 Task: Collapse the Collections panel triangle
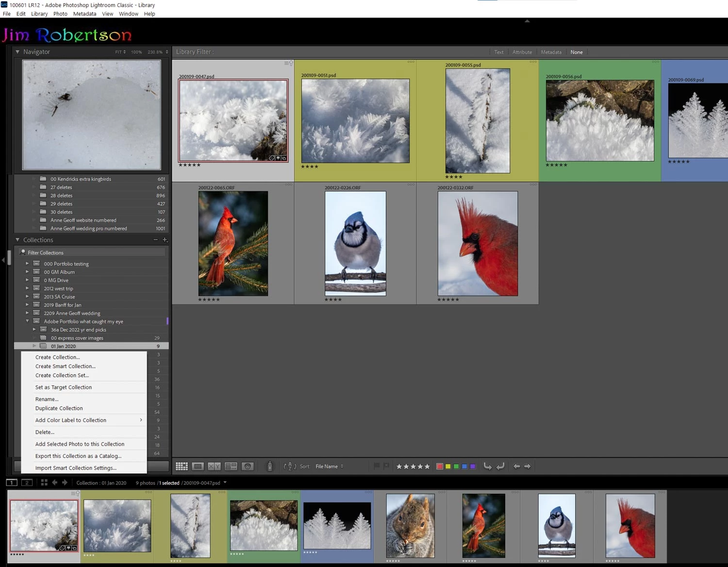tap(17, 240)
